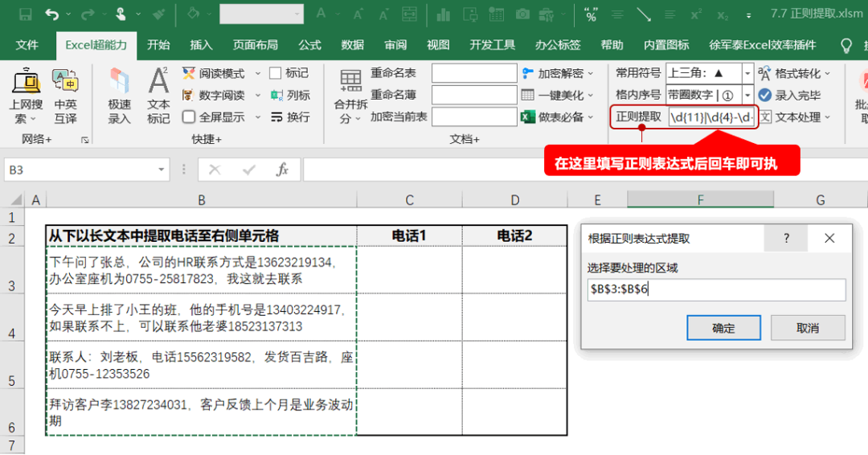
Task: Click the help question mark in dialog
Action: [x=786, y=238]
